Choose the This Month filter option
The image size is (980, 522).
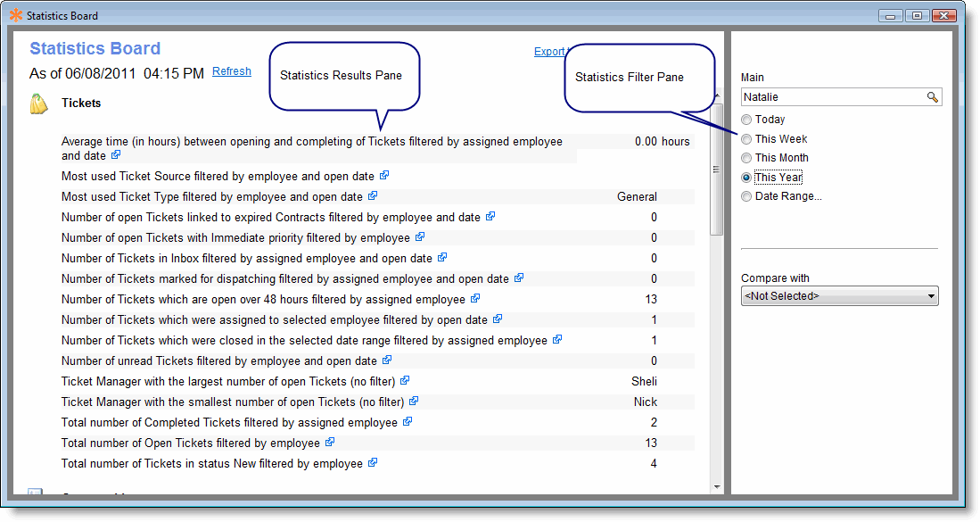click(746, 158)
